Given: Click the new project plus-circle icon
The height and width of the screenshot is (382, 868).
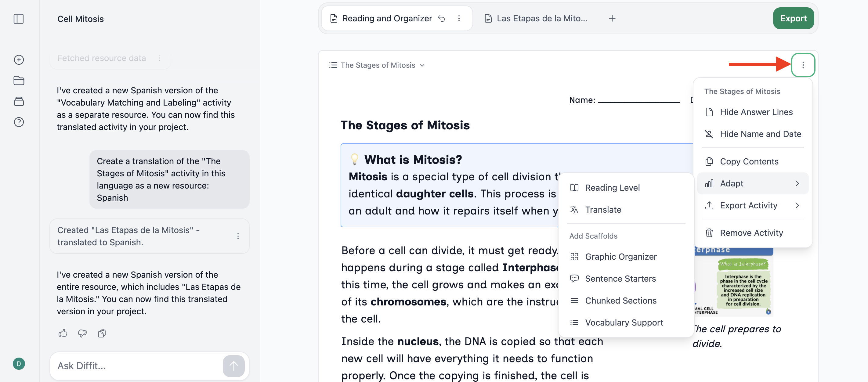Looking at the screenshot, I should click(x=19, y=59).
